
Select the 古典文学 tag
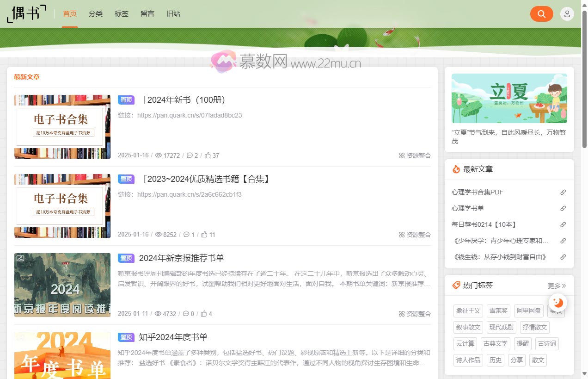click(x=495, y=343)
